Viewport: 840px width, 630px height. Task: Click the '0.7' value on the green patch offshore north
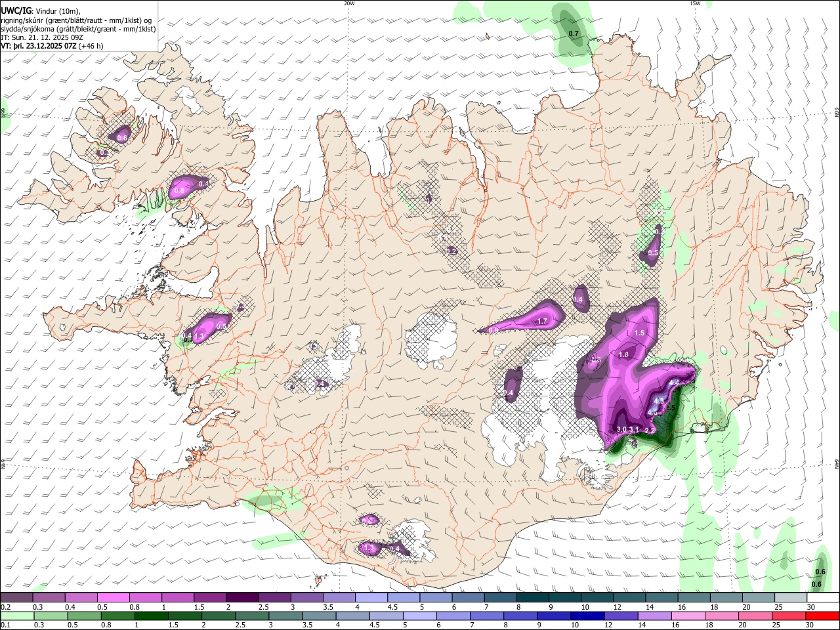pos(574,33)
